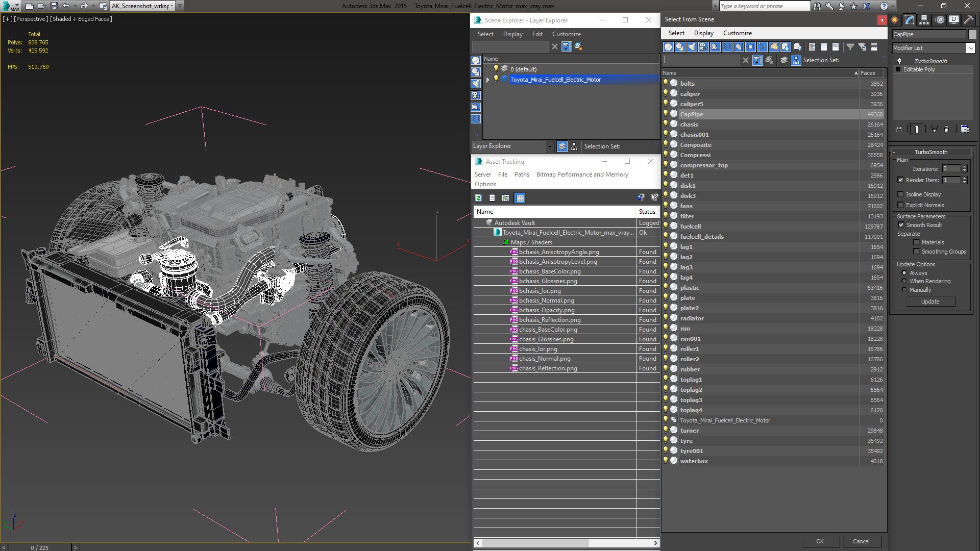Select Manually update option
The width and height of the screenshot is (980, 551).
904,290
